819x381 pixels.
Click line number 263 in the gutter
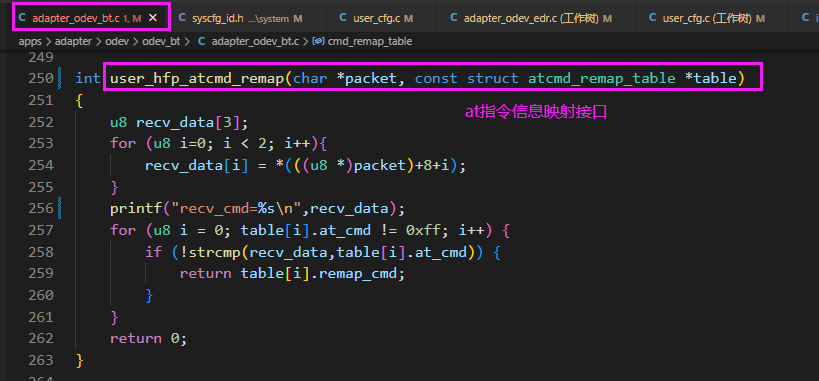tap(40, 360)
